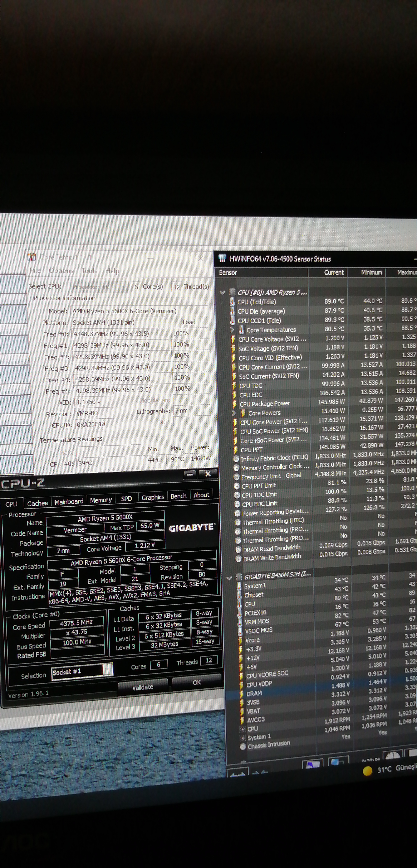Collapse the CPU [#0]: AMD Ryzen 5 sensor group

[x=222, y=293]
